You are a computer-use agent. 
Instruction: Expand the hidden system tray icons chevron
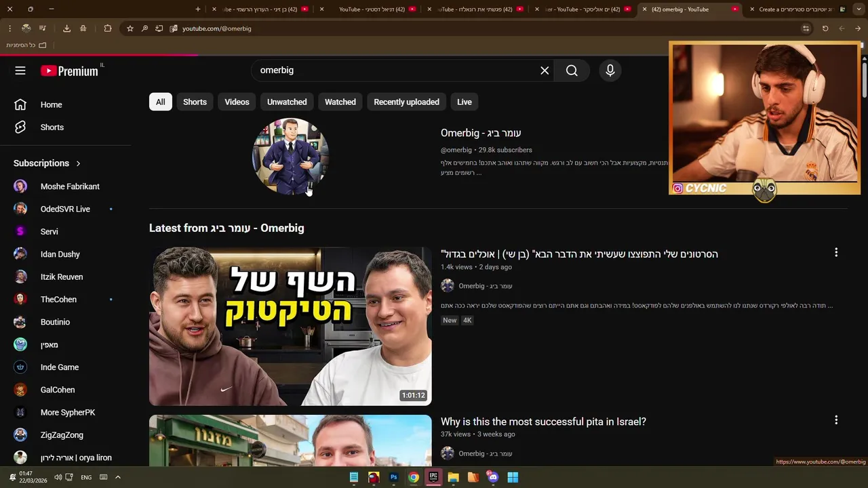(117, 477)
